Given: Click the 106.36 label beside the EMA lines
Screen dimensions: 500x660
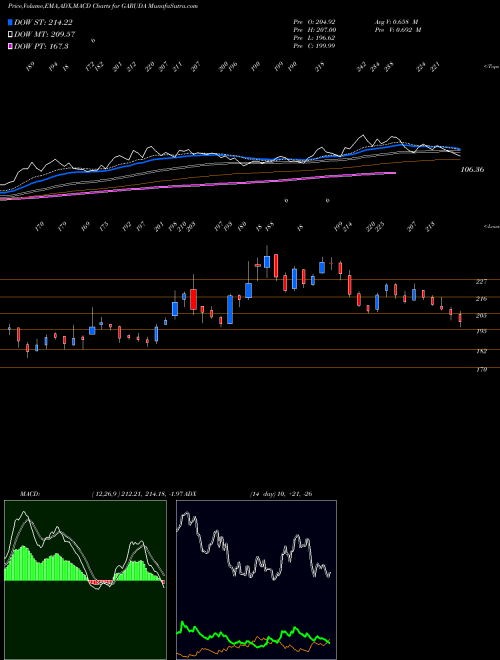Looking at the screenshot, I should click(x=472, y=170).
